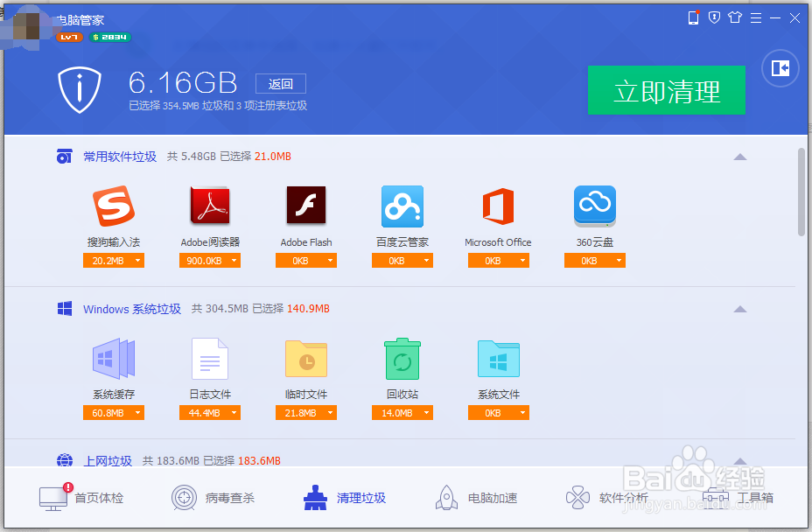The image size is (812, 532).
Task: Click the Windows logo section icon
Action: click(x=65, y=309)
